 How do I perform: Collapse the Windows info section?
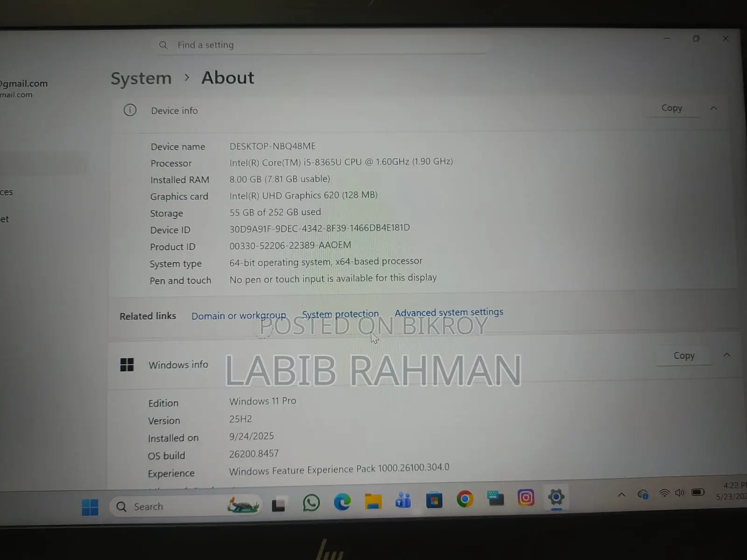[727, 355]
